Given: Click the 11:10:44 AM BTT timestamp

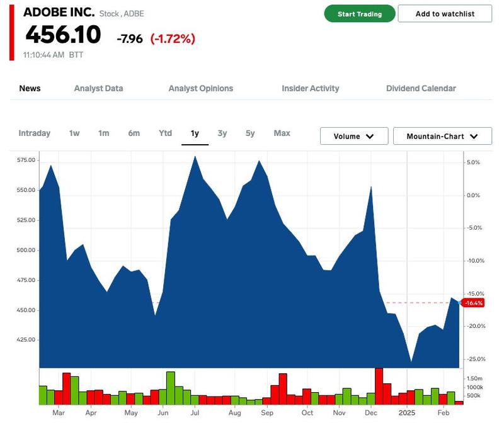Looking at the screenshot, I should click(53, 55).
